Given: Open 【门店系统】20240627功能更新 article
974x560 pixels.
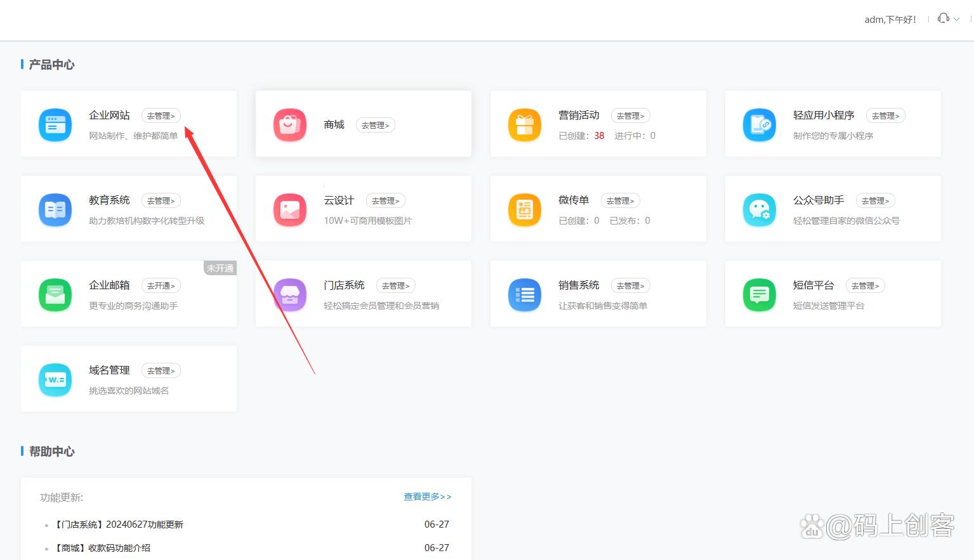Looking at the screenshot, I should [x=119, y=524].
